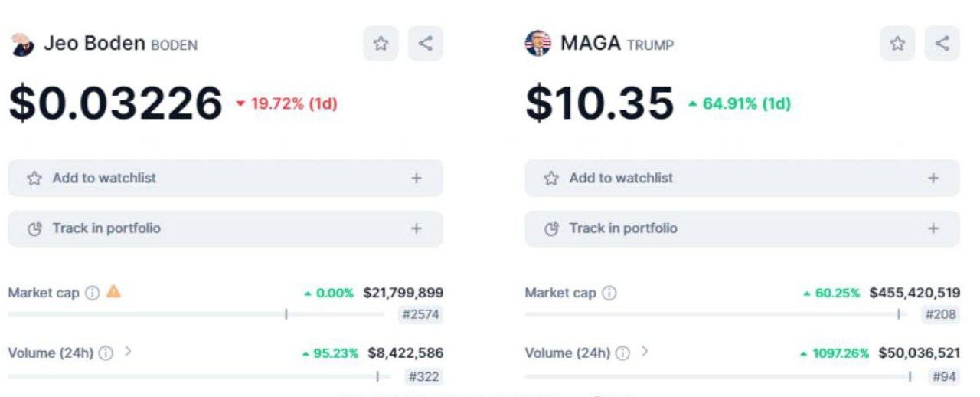Open Market cap info icon for Boden

tap(92, 293)
